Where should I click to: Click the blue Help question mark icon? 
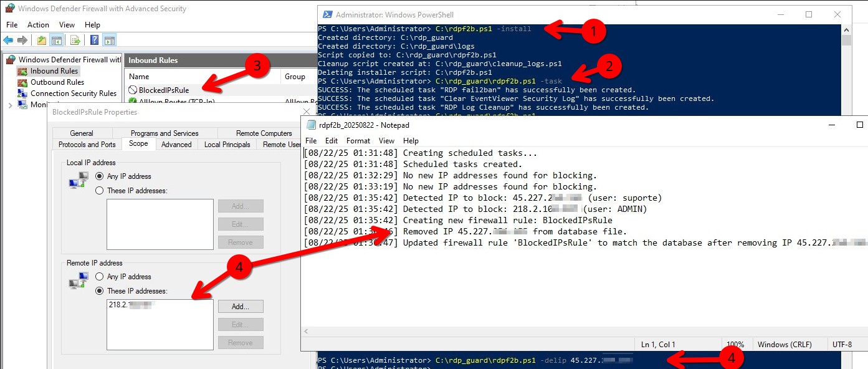94,41
